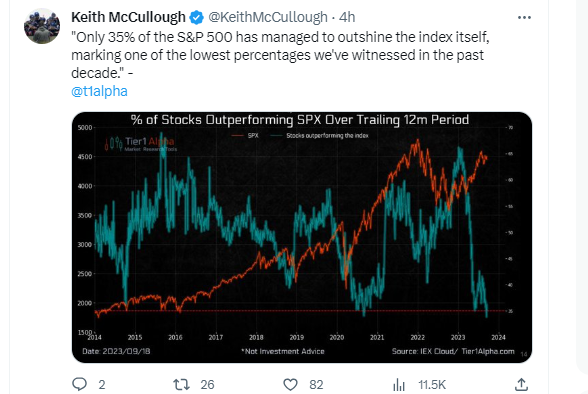Open the 4h timestamp permalink
Image resolution: width=588 pixels, height=394 pixels.
(x=347, y=17)
